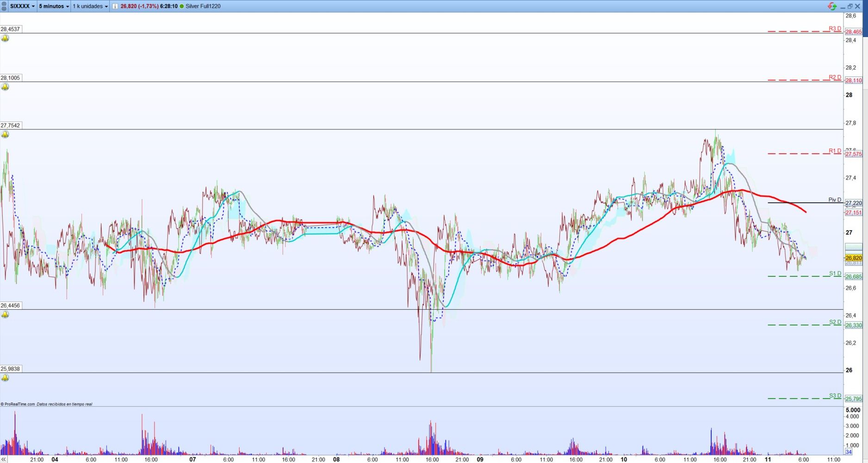Click the S1 D support label
Viewport: 868px width, 463px height.
point(835,274)
